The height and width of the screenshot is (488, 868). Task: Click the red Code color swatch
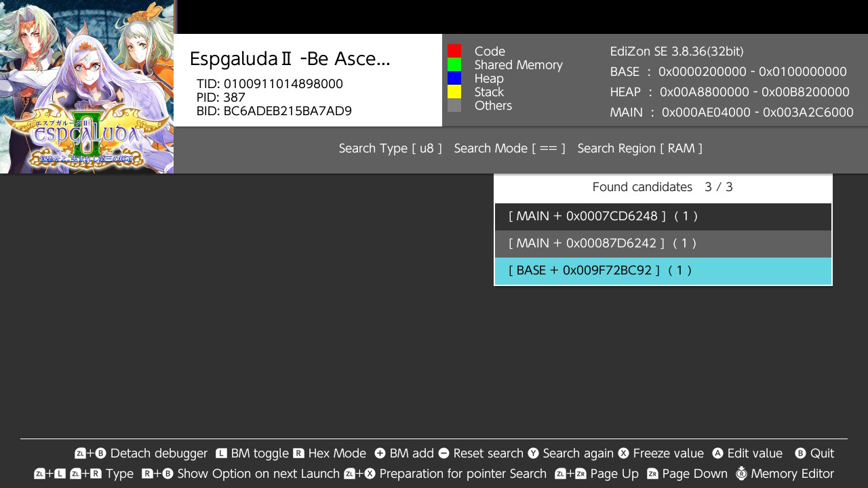pos(454,51)
